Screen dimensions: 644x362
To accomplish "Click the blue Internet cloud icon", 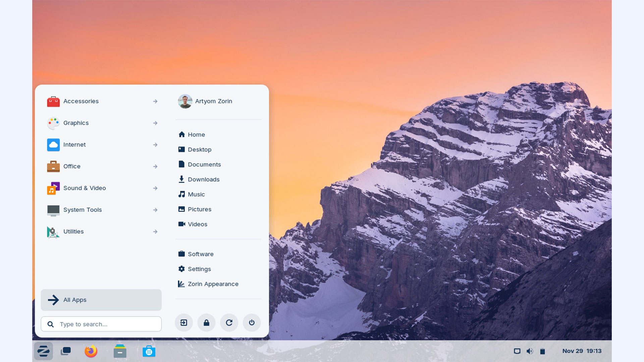I will 53,145.
